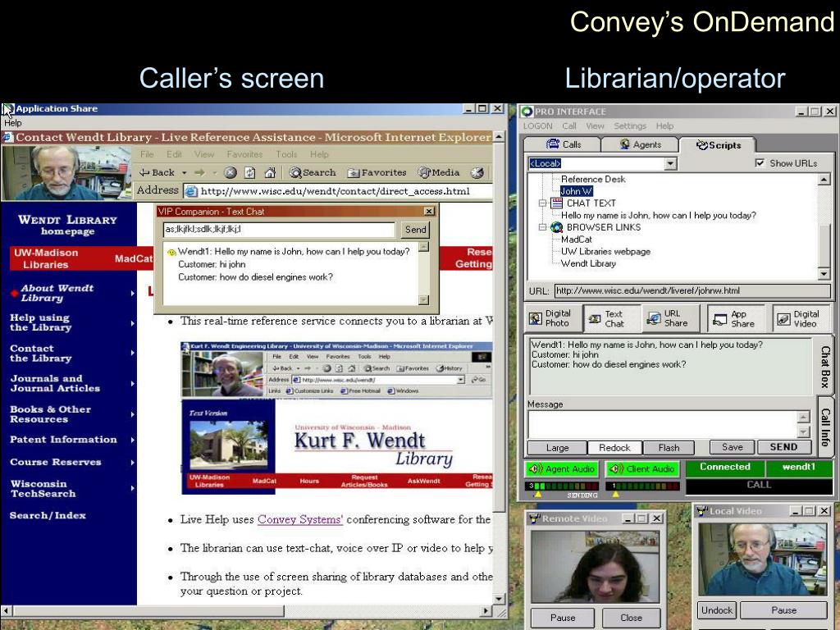Viewport: 840px width, 630px height.
Task: Click the History globe icon beside Media
Action: [x=477, y=172]
